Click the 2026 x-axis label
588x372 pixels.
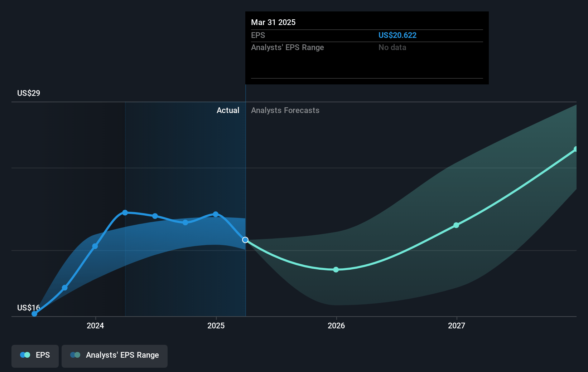point(336,325)
